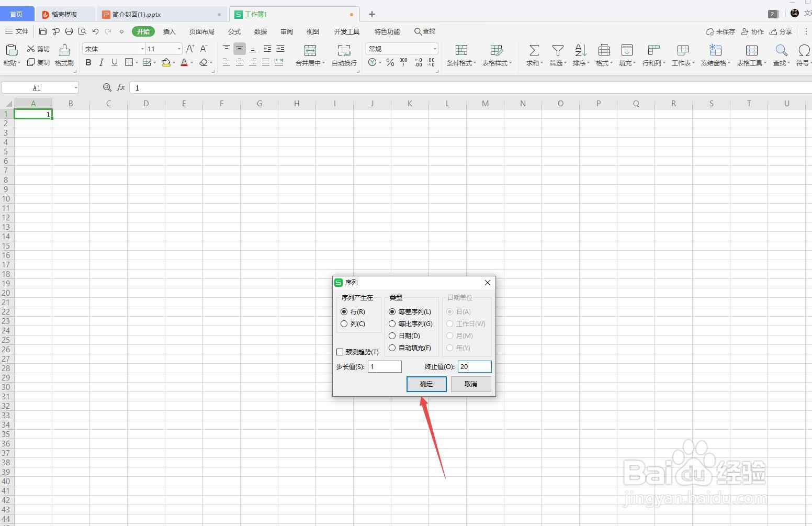
Task: Switch to the 插入 ribbon tab
Action: pyautogui.click(x=169, y=31)
